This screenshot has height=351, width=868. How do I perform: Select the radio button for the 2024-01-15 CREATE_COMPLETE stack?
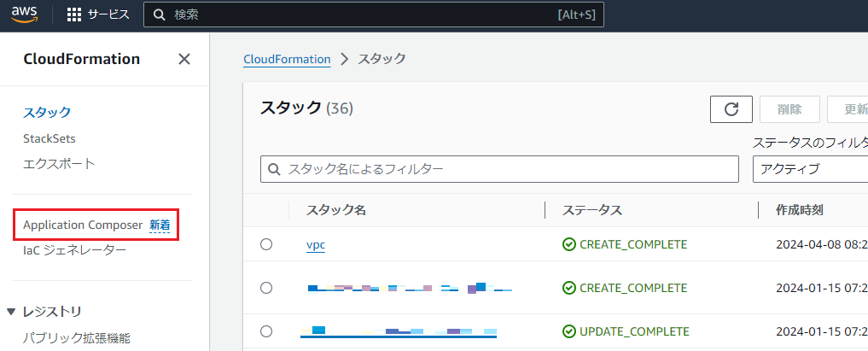tap(266, 288)
